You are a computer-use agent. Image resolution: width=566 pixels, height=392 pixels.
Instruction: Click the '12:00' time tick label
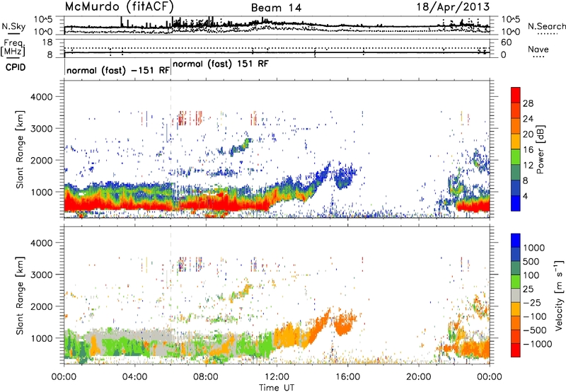(x=277, y=377)
